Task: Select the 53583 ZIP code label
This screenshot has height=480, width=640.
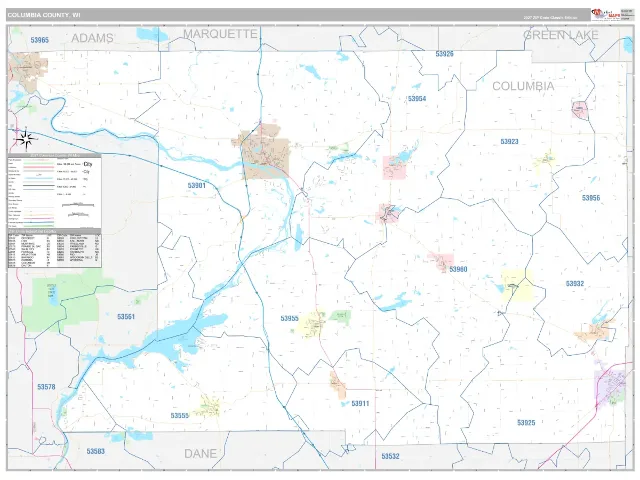Action: [96, 451]
